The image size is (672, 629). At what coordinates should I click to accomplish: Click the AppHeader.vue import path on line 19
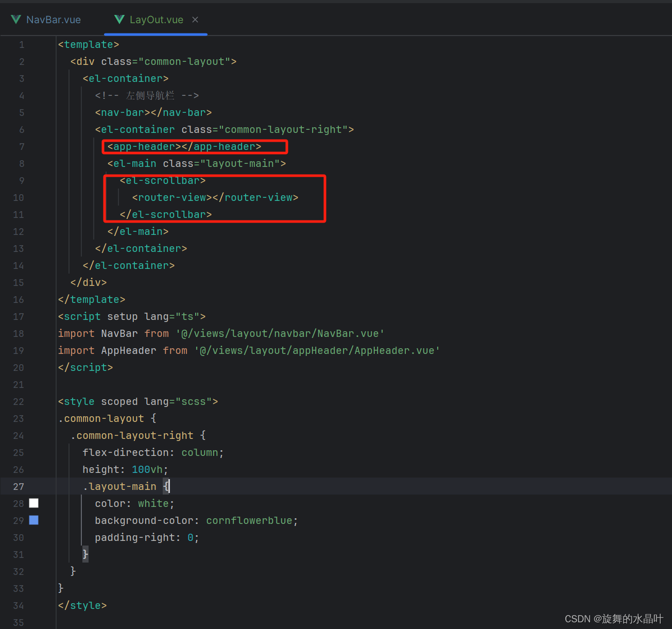pyautogui.click(x=317, y=350)
